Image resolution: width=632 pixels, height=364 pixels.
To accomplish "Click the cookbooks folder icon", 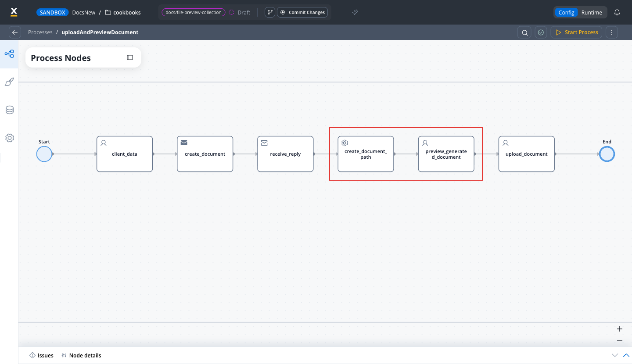I will (x=108, y=12).
